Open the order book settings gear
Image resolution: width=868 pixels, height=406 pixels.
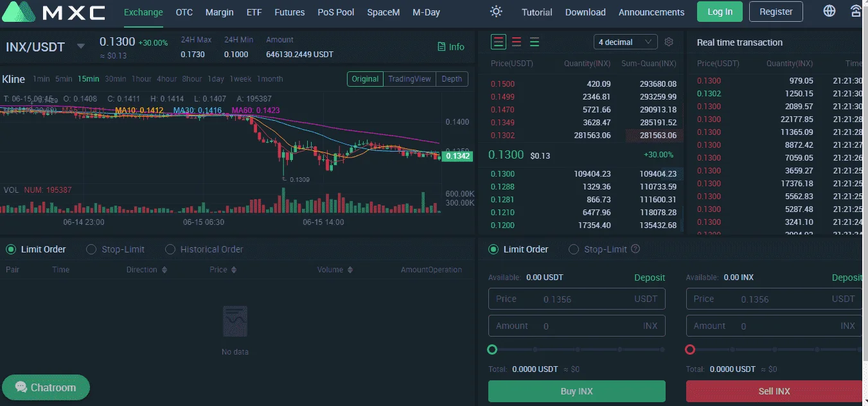pos(669,42)
